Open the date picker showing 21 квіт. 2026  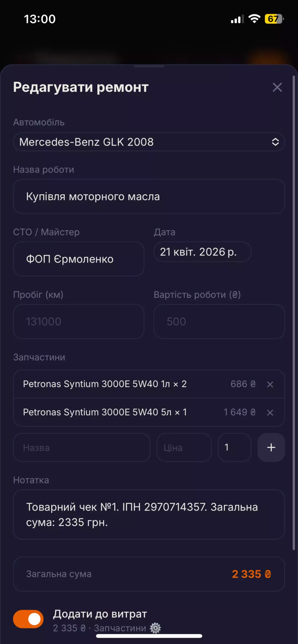pyautogui.click(x=202, y=252)
